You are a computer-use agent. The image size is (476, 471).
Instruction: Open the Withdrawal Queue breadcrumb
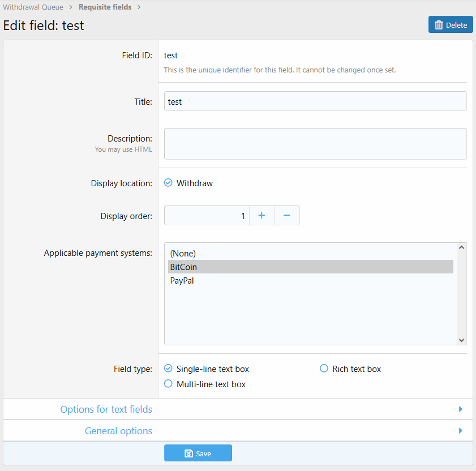[x=33, y=7]
